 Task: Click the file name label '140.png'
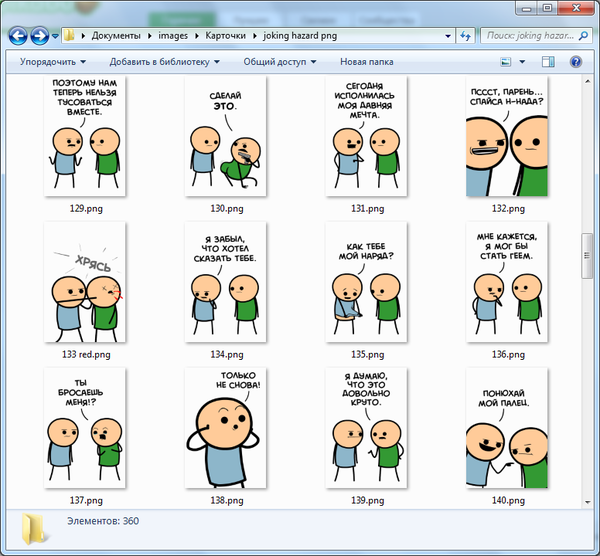508,500
